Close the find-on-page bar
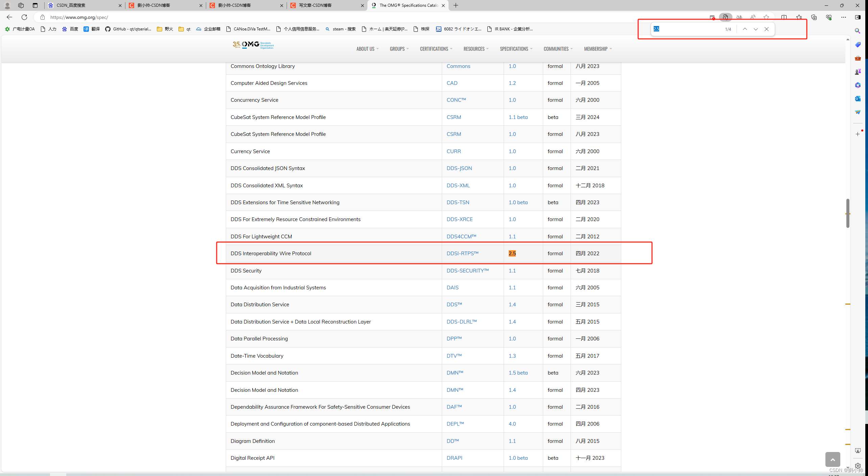 tap(767, 29)
